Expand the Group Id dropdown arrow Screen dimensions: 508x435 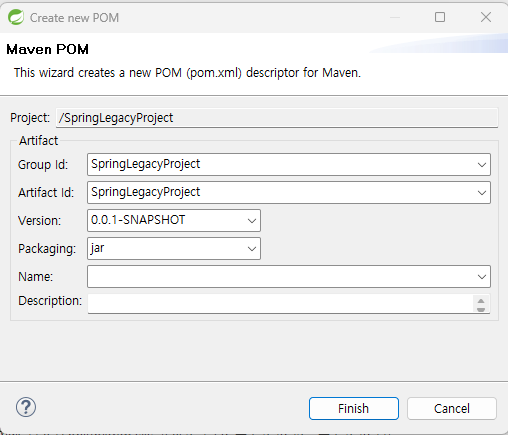point(481,165)
